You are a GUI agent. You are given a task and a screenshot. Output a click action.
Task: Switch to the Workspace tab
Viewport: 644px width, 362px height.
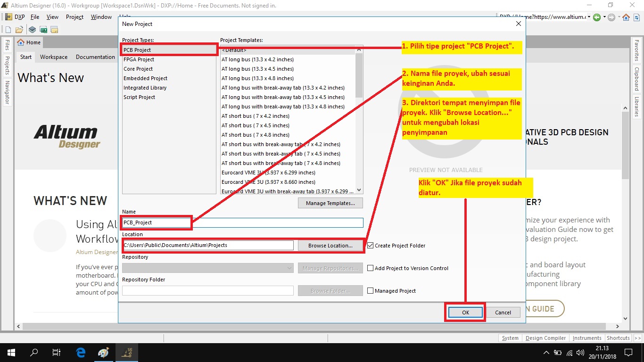[x=54, y=57]
